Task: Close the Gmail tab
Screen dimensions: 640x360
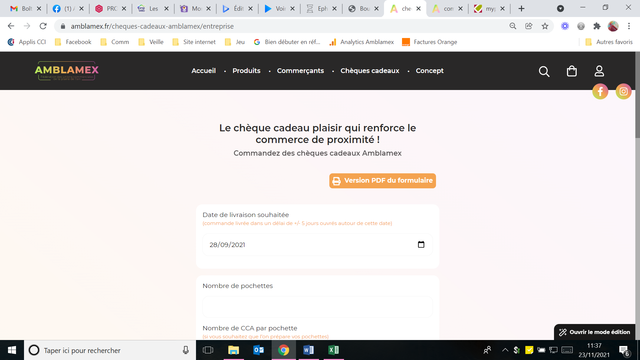Action: 39,9
